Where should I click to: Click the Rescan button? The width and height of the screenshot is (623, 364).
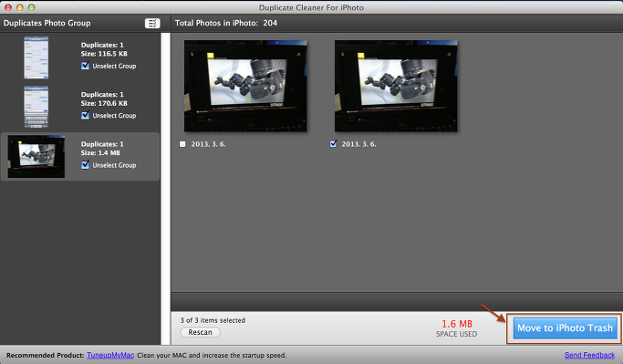coord(200,332)
